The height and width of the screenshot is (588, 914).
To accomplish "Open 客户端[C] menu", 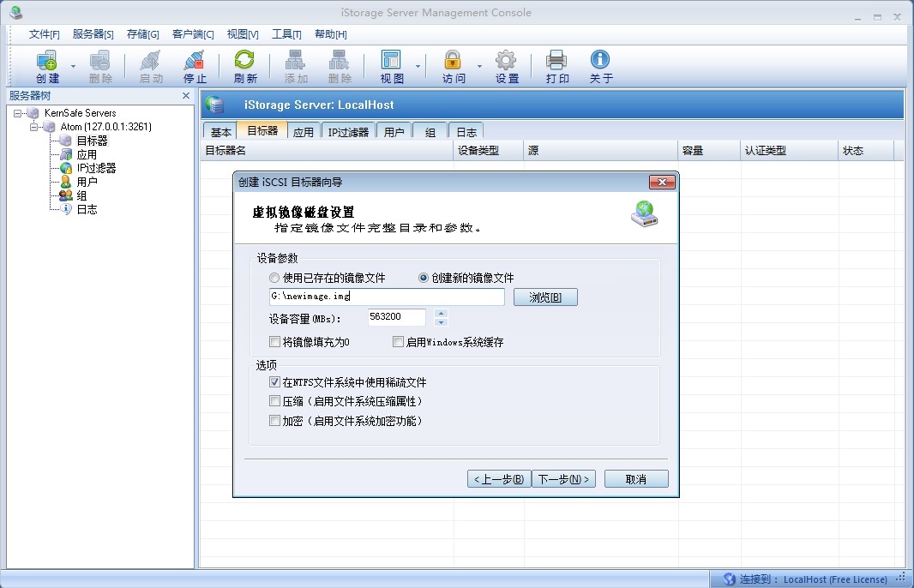I will pyautogui.click(x=193, y=34).
